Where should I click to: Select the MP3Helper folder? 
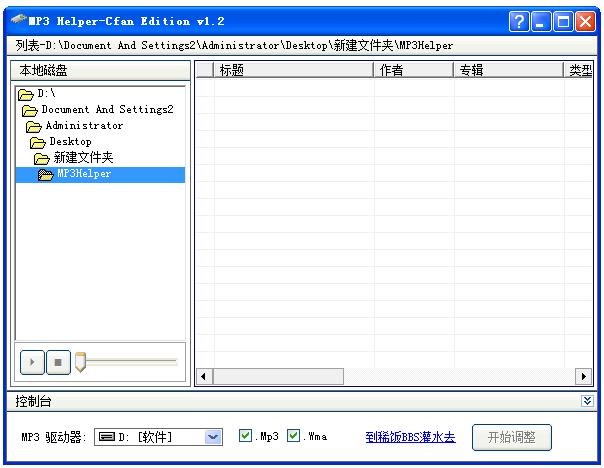(x=83, y=174)
